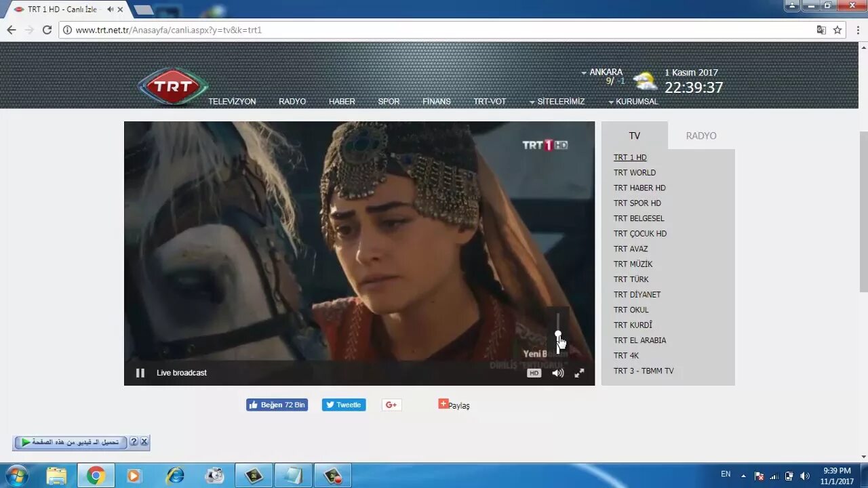The width and height of the screenshot is (868, 488).
Task: Switch to the TV channel tab
Action: [635, 136]
